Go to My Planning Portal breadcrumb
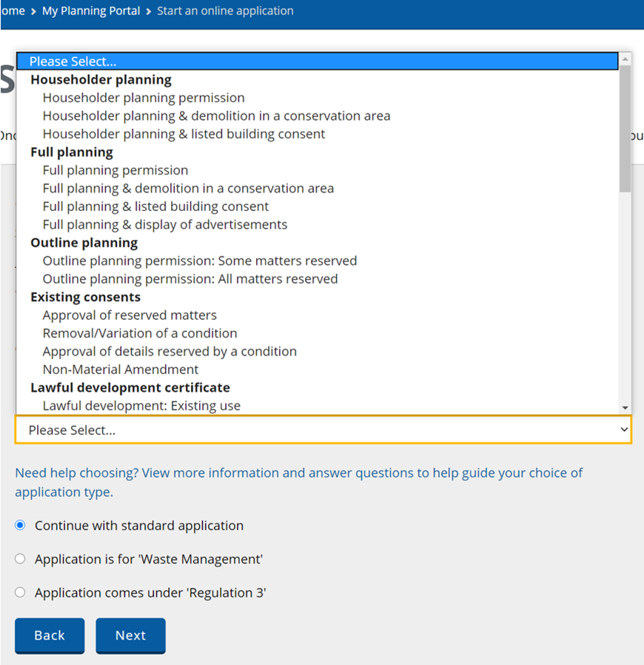This screenshot has height=665, width=644. click(x=91, y=11)
